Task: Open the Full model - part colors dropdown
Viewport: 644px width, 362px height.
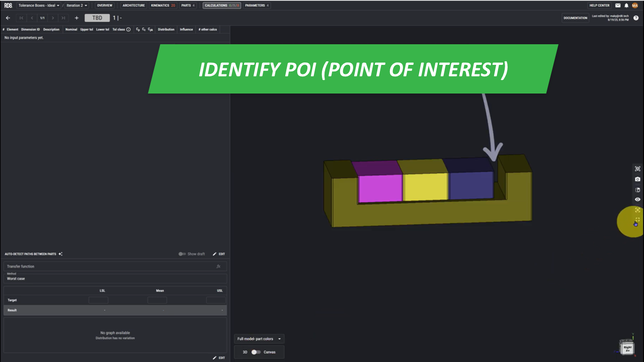Action: pos(259,339)
